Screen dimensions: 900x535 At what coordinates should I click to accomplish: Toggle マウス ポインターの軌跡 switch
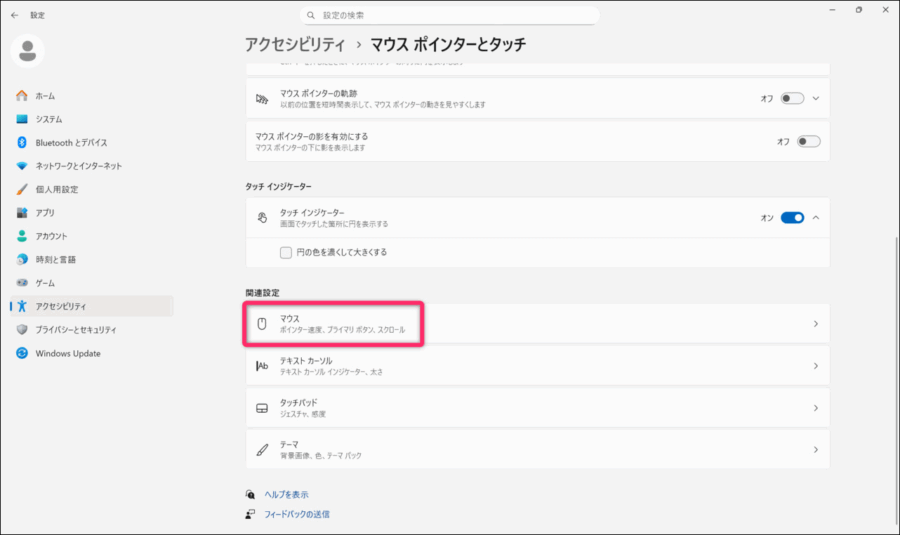(792, 99)
